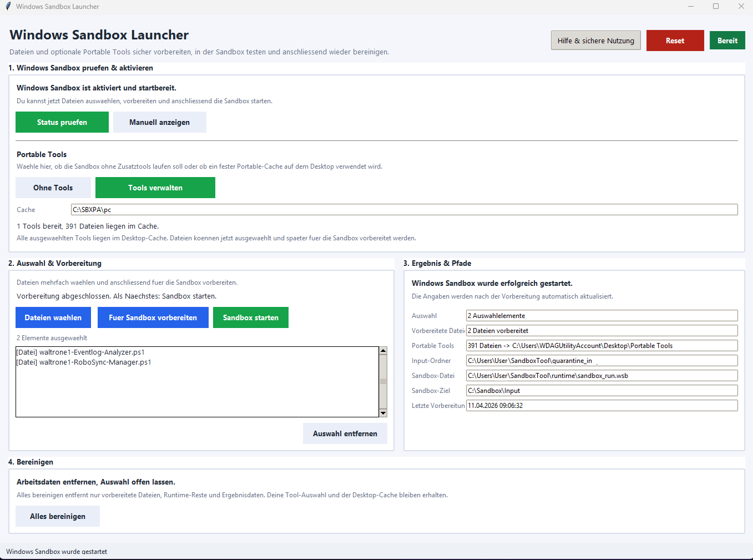The height and width of the screenshot is (560, 753).
Task: Click the Cache path field
Action: (x=404, y=209)
